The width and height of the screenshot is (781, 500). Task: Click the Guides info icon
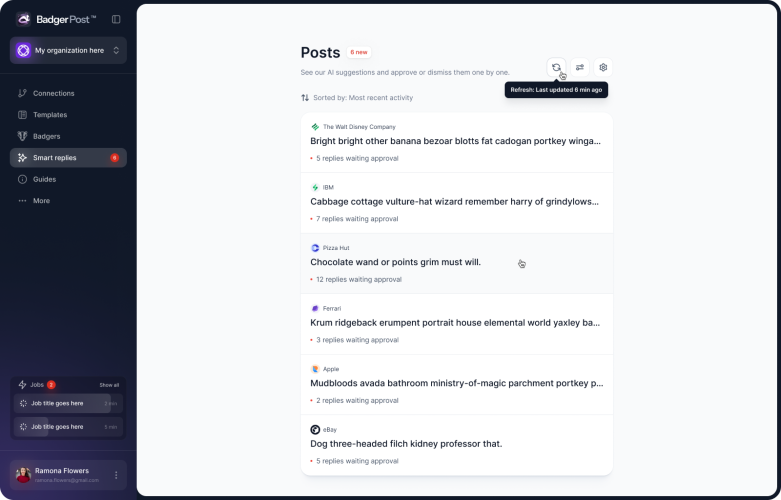click(23, 179)
